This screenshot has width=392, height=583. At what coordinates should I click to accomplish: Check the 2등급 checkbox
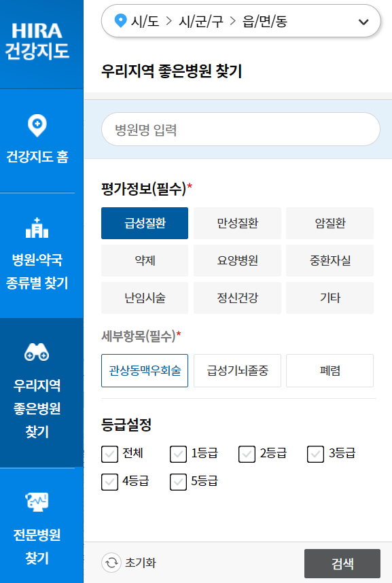[x=247, y=453]
